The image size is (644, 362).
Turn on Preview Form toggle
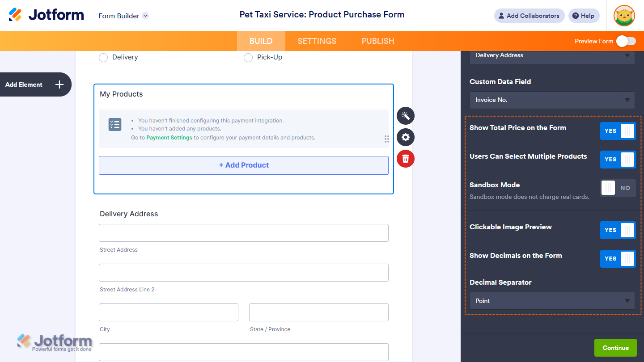tap(626, 41)
